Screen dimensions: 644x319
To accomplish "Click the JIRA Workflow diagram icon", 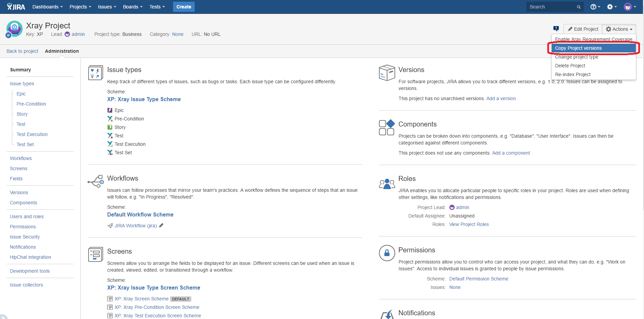I will pyautogui.click(x=110, y=226).
